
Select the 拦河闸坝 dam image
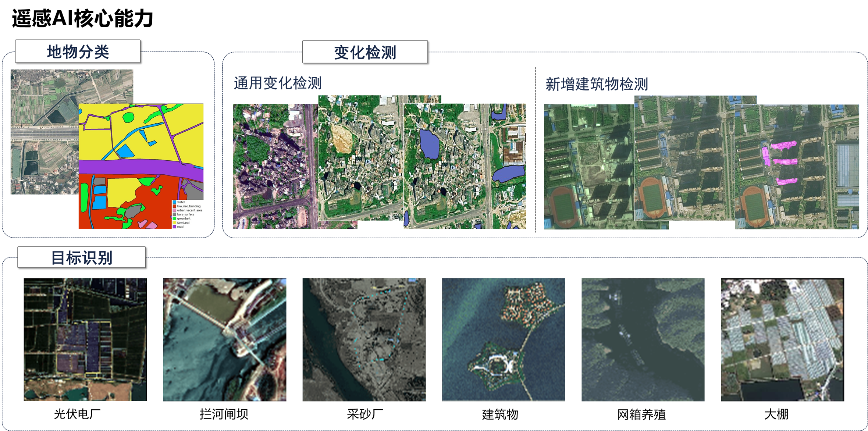(x=225, y=339)
